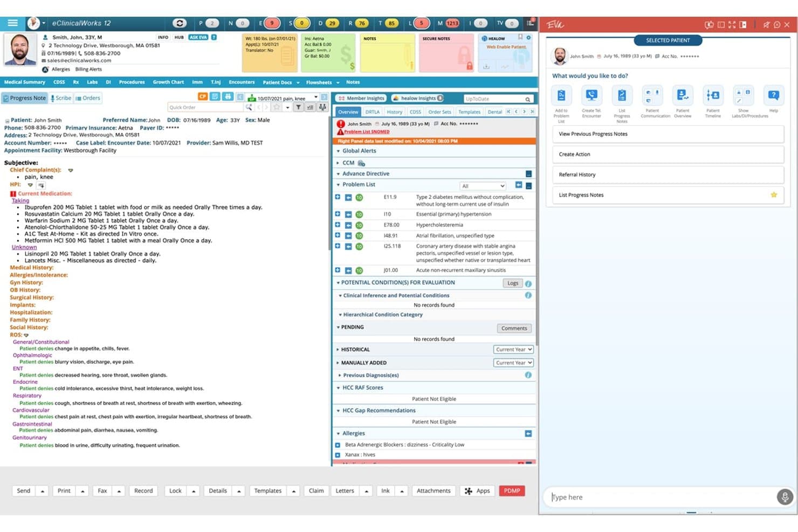The image size is (798, 532).
Task: Toggle the star on List Progress Notes
Action: pos(774,195)
